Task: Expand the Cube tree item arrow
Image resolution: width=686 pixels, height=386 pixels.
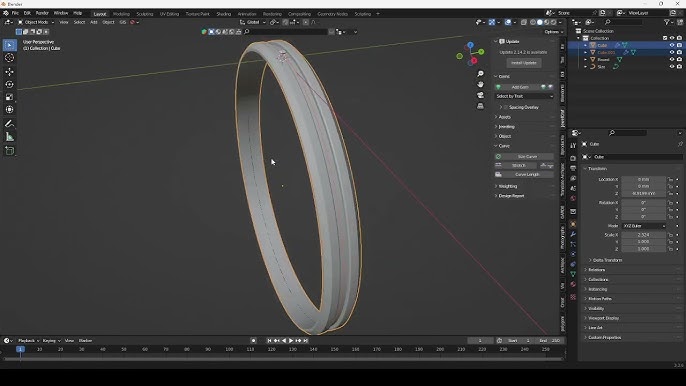Action: pos(585,45)
